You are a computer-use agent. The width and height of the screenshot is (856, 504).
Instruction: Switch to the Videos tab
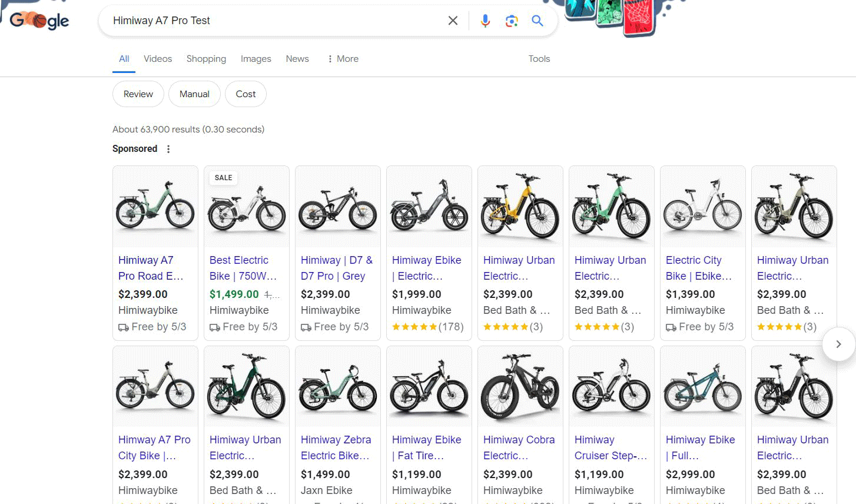coord(158,59)
